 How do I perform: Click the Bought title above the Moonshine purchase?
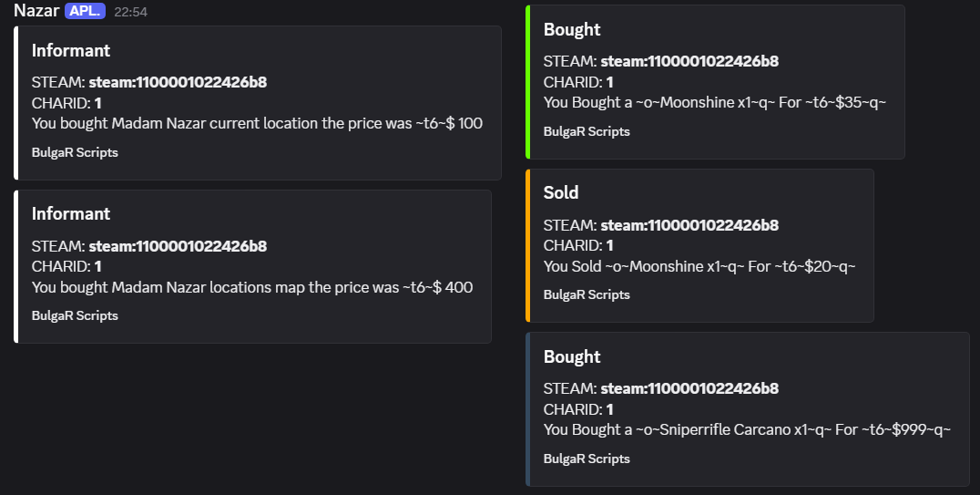(572, 29)
